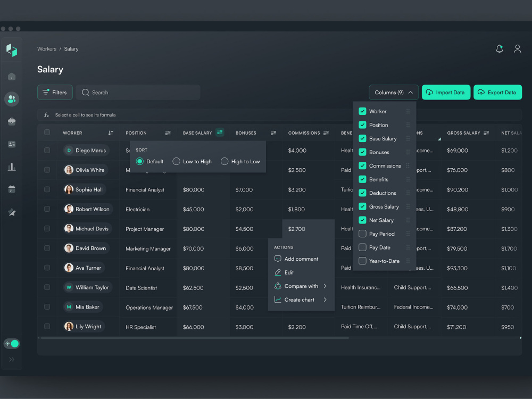Select Default sort radio button
Image resolution: width=532 pixels, height=399 pixels.
click(139, 162)
